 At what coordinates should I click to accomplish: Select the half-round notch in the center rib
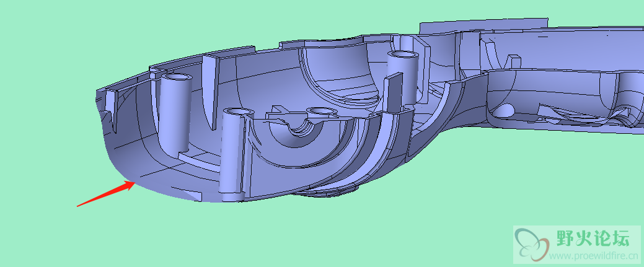coord(302,128)
